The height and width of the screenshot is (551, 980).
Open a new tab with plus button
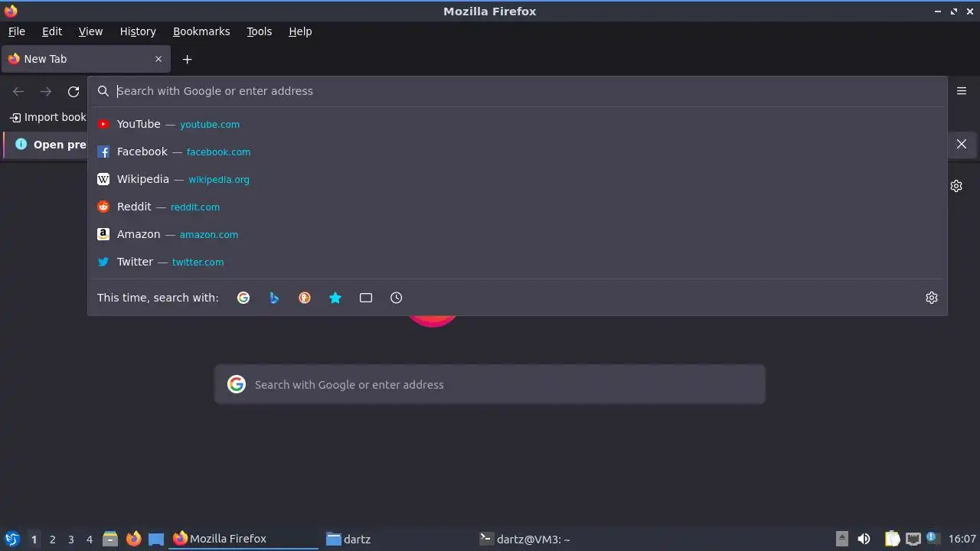point(187,59)
